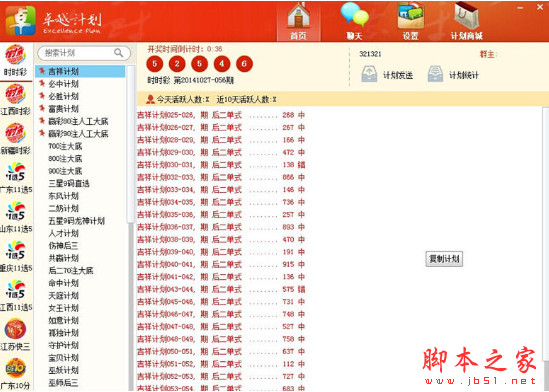Select the 守护计划 plan
549x392 pixels.
coord(63,345)
